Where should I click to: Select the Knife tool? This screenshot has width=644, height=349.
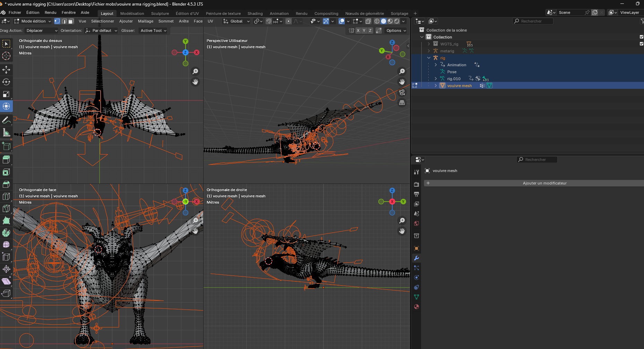click(x=6, y=208)
